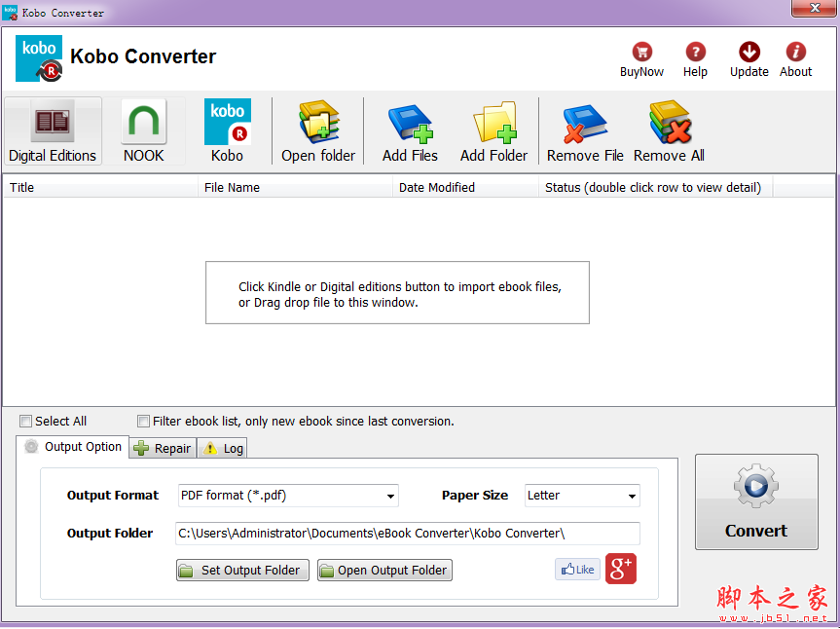840x629 pixels.
Task: Click the Google Plus share icon
Action: coord(621,569)
